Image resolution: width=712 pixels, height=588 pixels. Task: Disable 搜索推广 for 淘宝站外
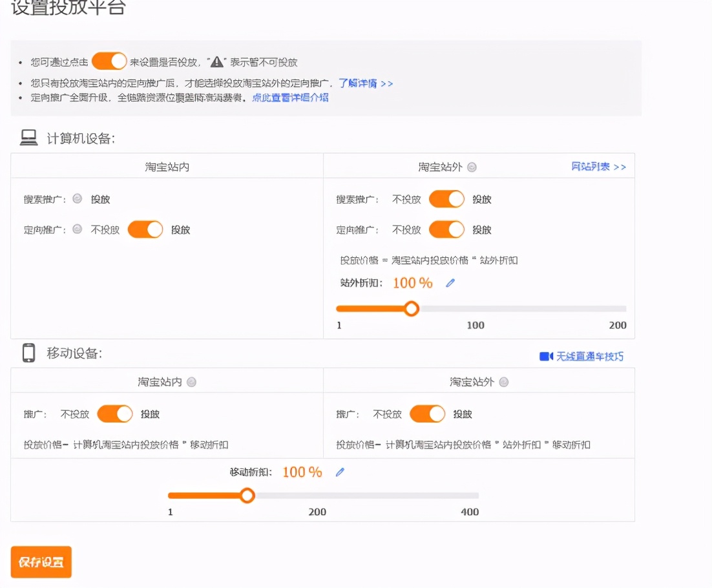point(446,199)
